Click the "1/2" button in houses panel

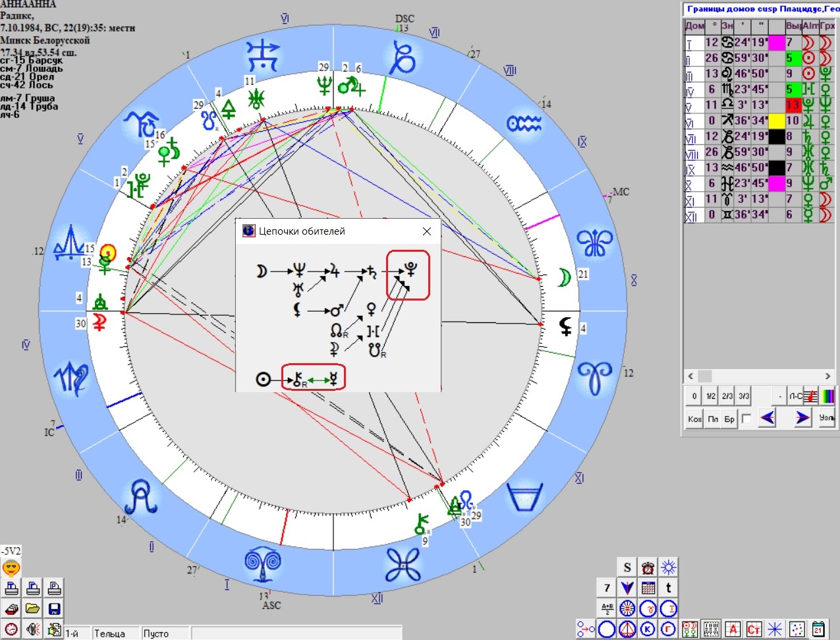(x=711, y=396)
